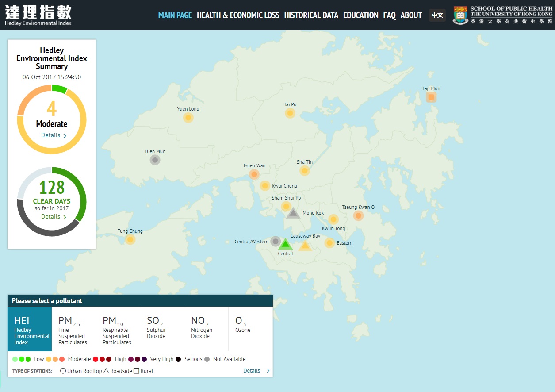Open the Mong Kok grey triangle marker
This screenshot has height=392, width=555.
click(293, 214)
